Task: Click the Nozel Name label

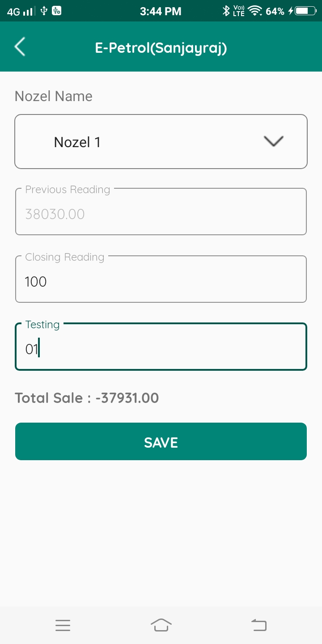Action: (x=54, y=96)
